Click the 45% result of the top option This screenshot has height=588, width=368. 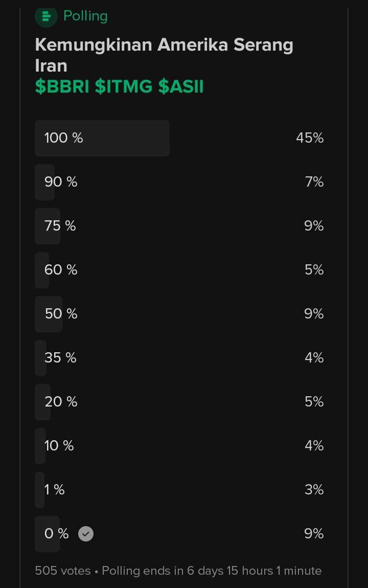(x=310, y=138)
